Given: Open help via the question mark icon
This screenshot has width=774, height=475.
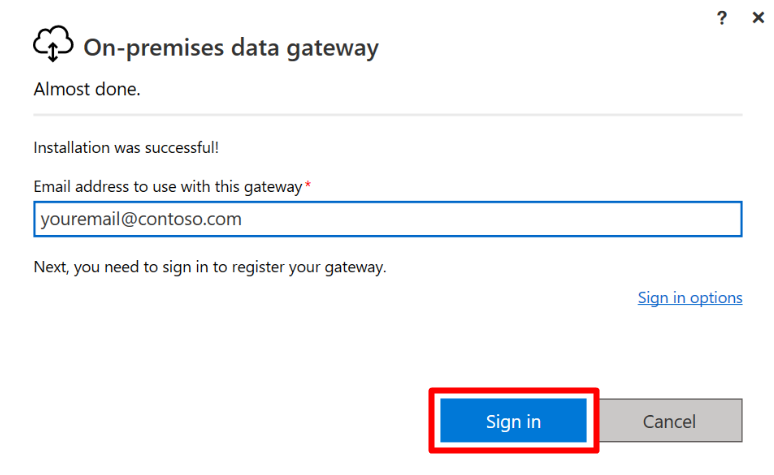Looking at the screenshot, I should tap(722, 18).
